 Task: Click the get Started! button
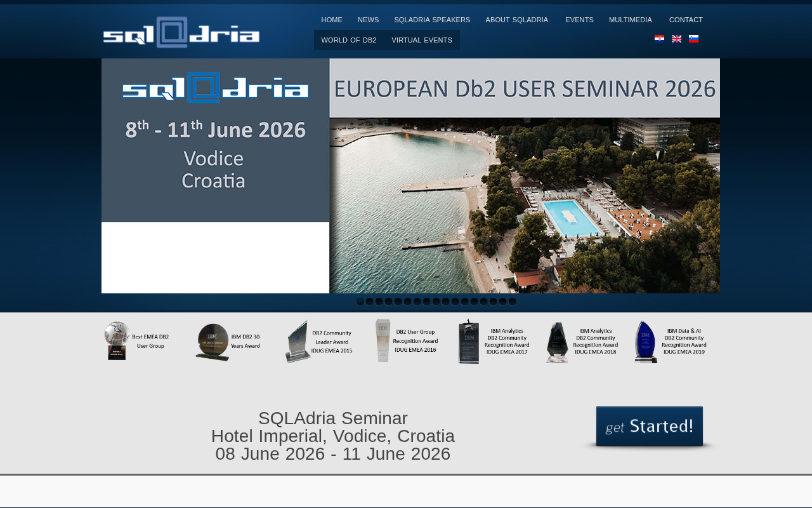coord(650,427)
